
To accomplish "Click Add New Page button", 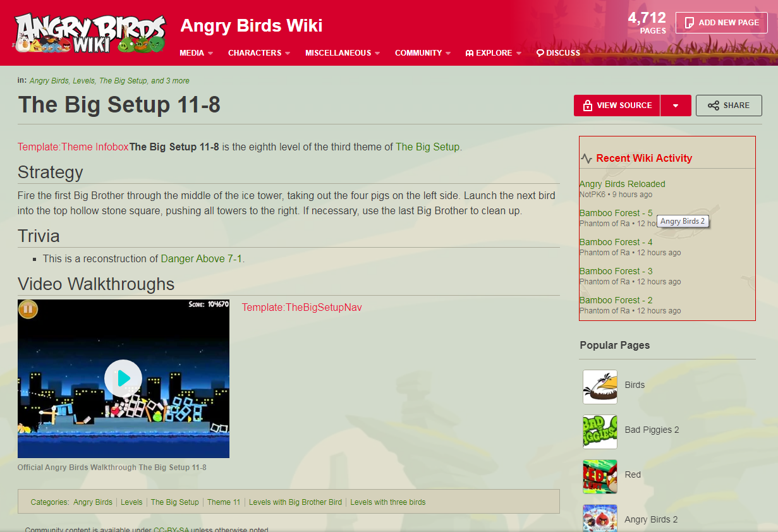I will (721, 22).
